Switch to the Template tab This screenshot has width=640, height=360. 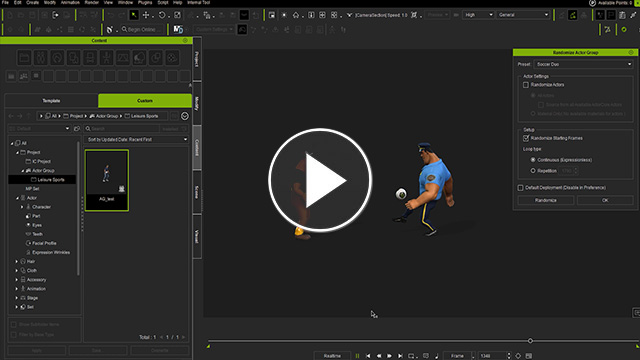pos(51,101)
